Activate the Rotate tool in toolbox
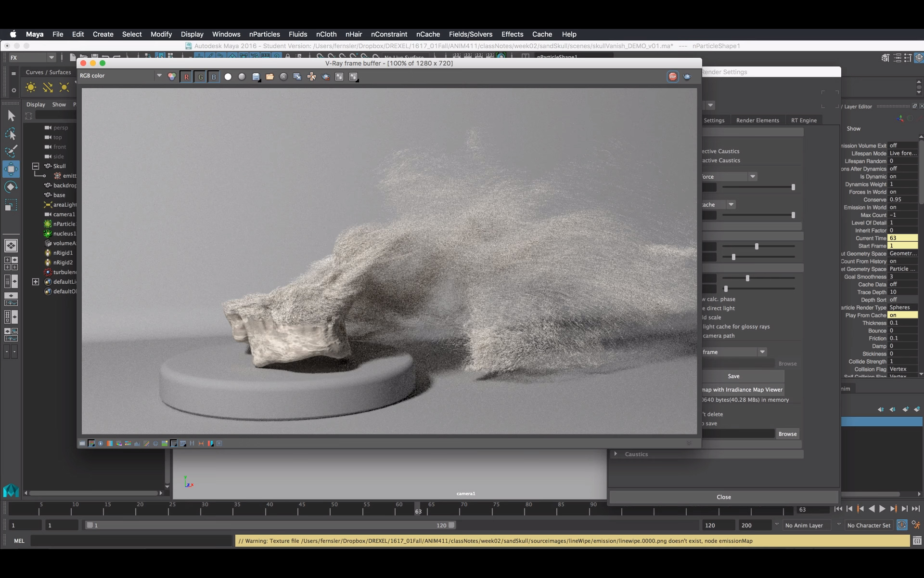This screenshot has width=924, height=578. 11,187
